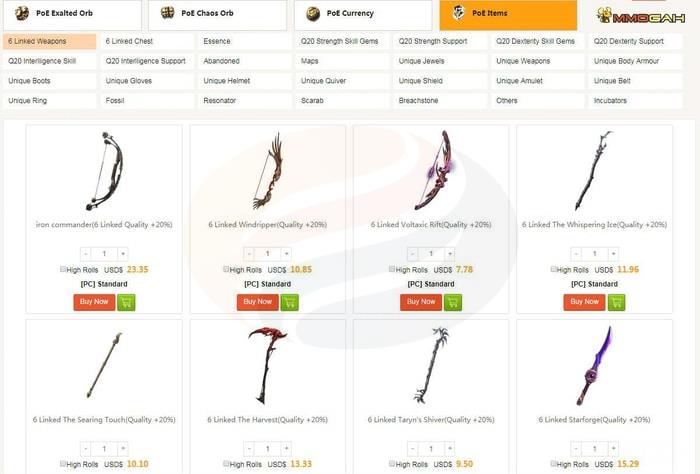Open the 6 Linked Chest category

click(x=147, y=41)
